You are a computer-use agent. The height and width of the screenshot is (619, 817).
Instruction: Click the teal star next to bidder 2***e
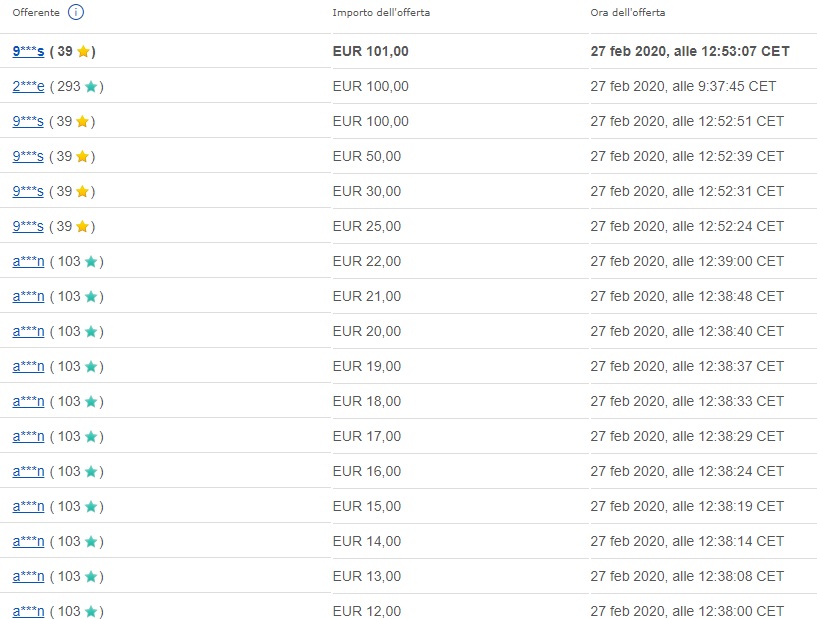tap(91, 86)
